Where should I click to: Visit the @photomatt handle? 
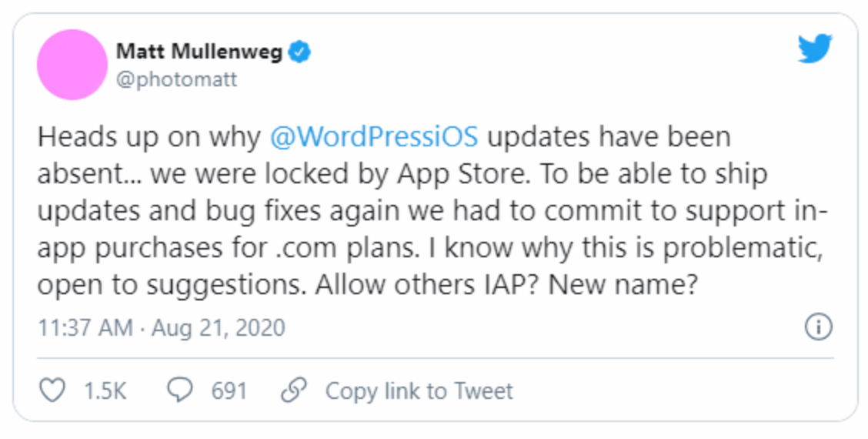point(176,79)
